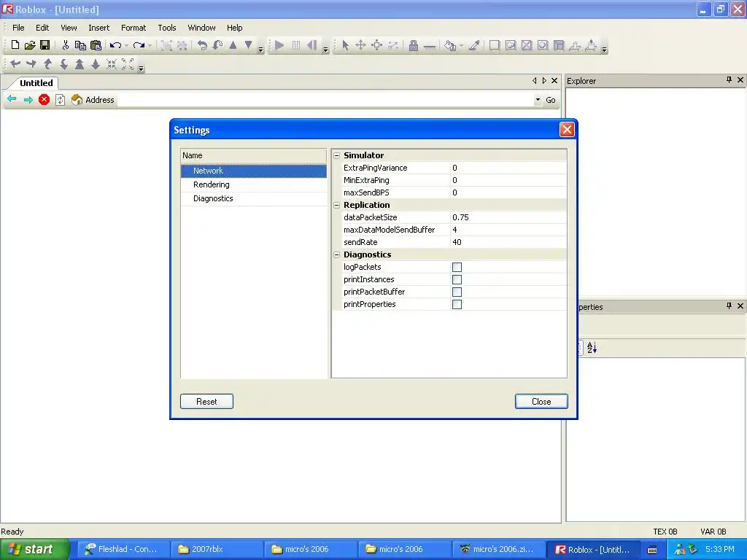This screenshot has width=747, height=560.
Task: Click the Refresh page icon
Action: point(60,99)
